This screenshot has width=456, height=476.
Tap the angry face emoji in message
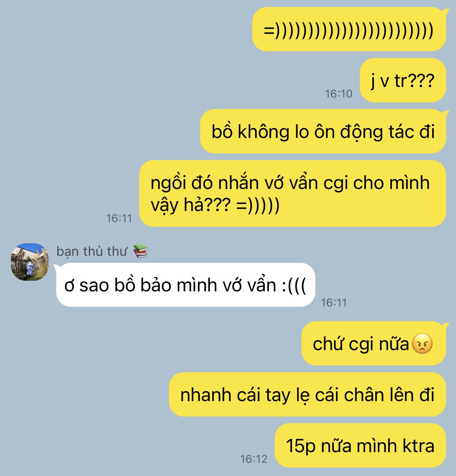click(x=423, y=344)
